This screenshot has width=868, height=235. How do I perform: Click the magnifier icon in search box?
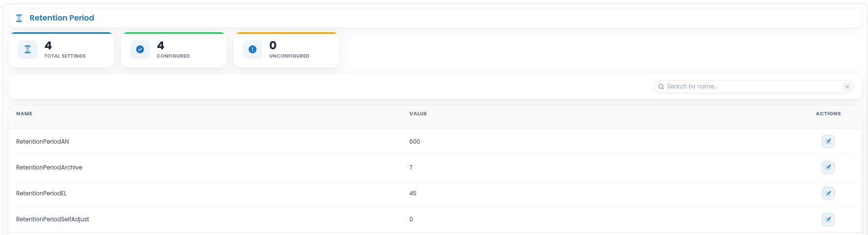click(x=661, y=86)
